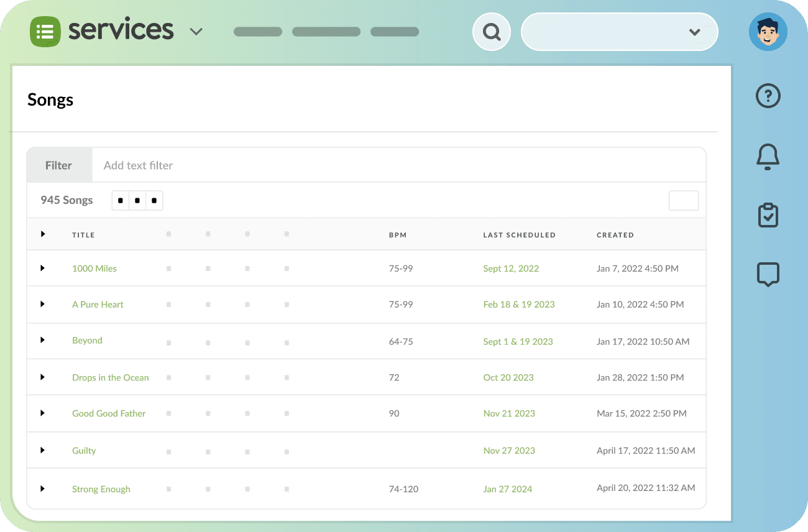Click the Jan 27 2024 scheduled date link
The width and height of the screenshot is (808, 532).
pos(508,489)
